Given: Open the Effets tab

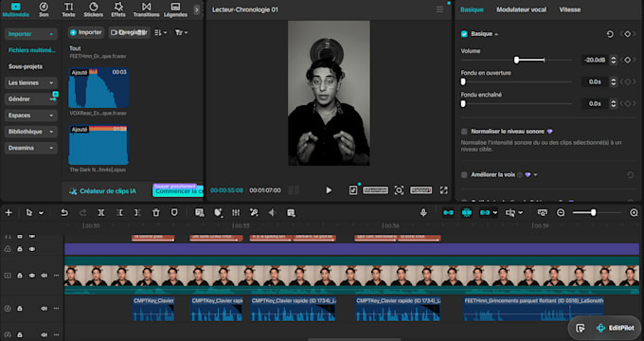Looking at the screenshot, I should (118, 9).
